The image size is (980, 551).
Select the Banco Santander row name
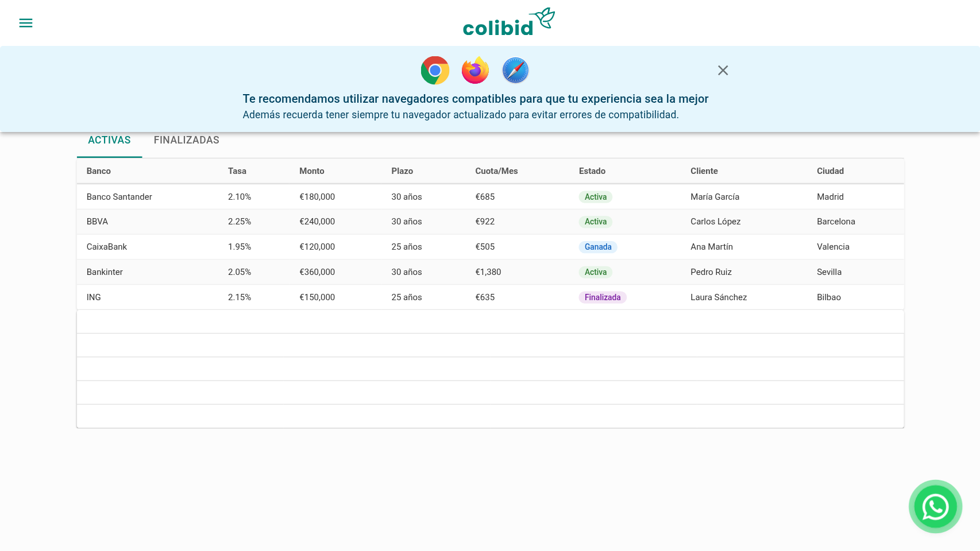119,197
